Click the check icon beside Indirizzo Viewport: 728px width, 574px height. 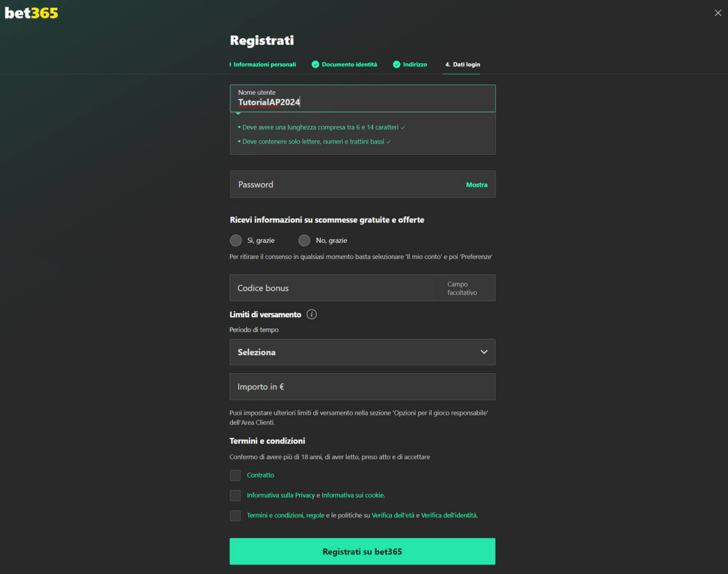tap(397, 64)
